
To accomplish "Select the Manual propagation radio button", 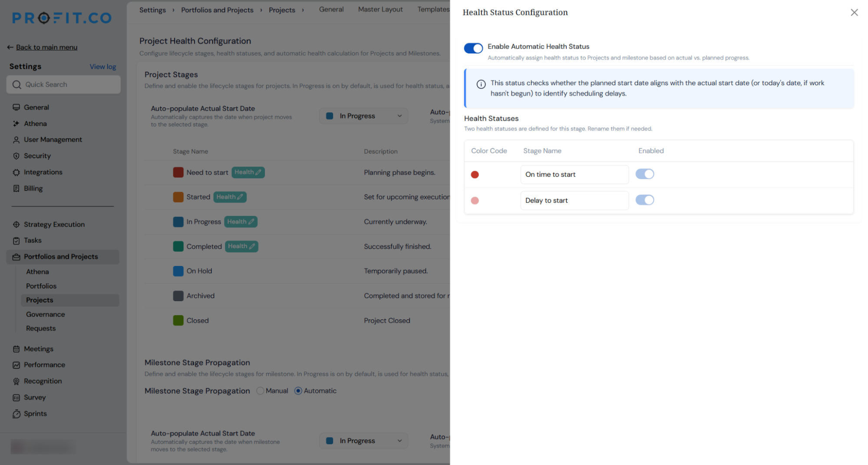I will pos(260,391).
